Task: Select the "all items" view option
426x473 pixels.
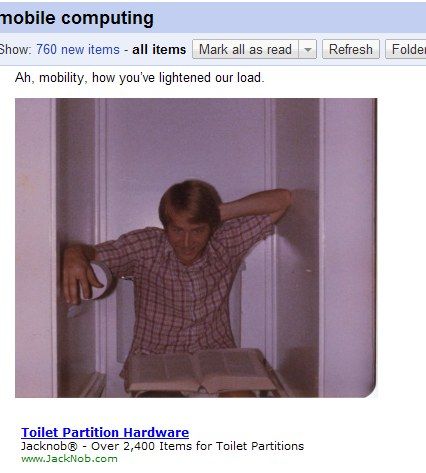Action: [x=159, y=50]
